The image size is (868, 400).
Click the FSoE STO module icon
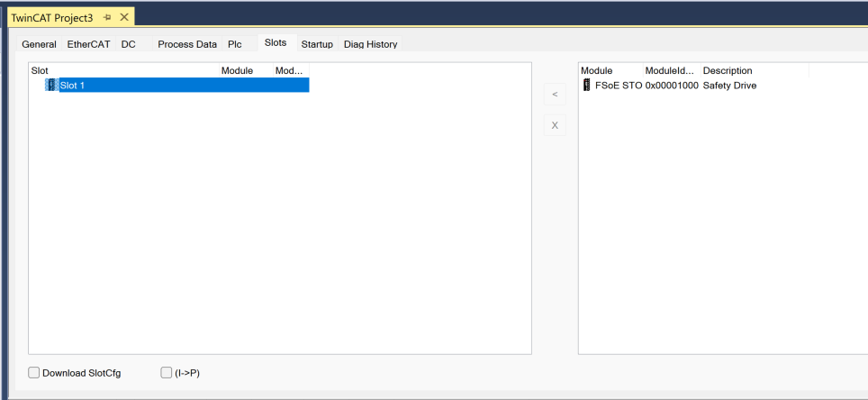(587, 86)
